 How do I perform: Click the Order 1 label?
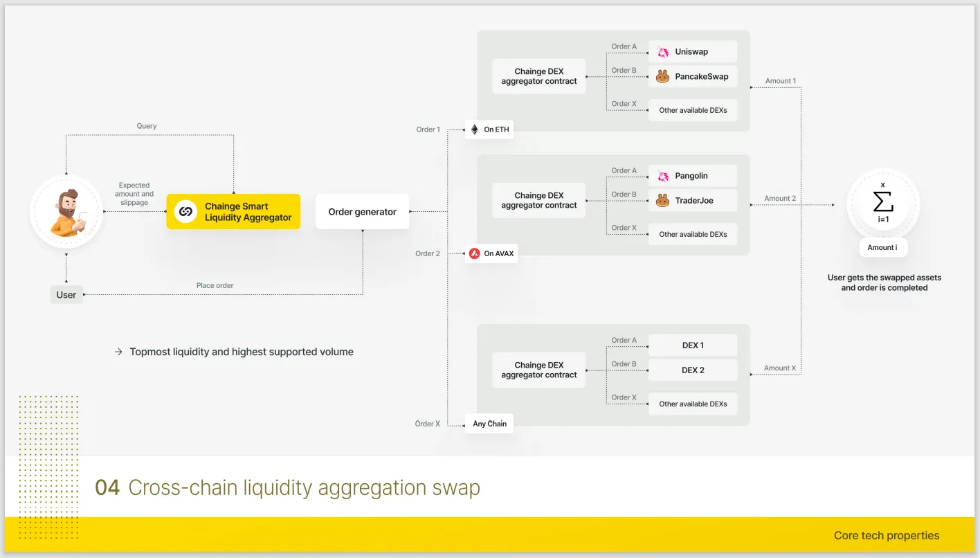point(428,129)
